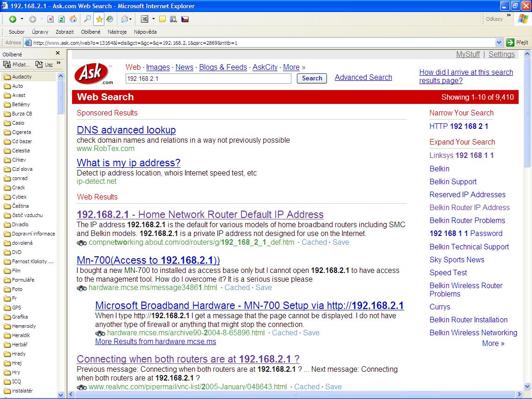Refresh the page with the toolbar icon
Image resolution: width=532 pixels, height=399 pixels.
pos(61,19)
